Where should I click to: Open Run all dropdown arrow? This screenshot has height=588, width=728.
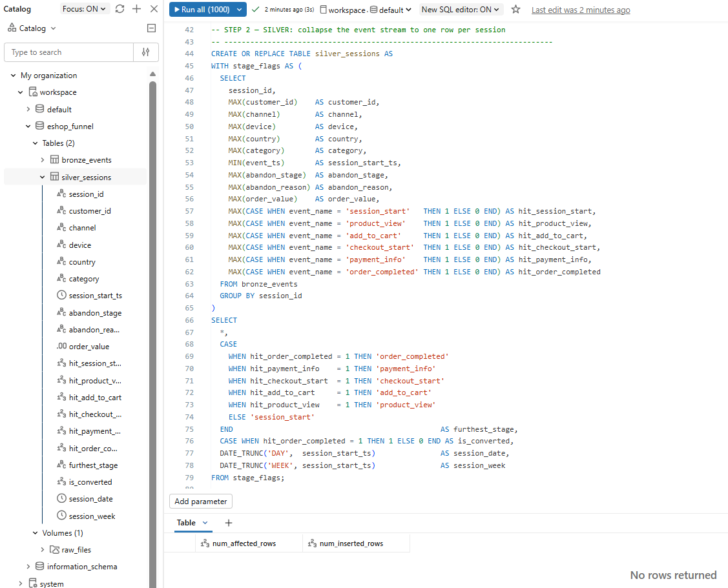click(x=239, y=9)
